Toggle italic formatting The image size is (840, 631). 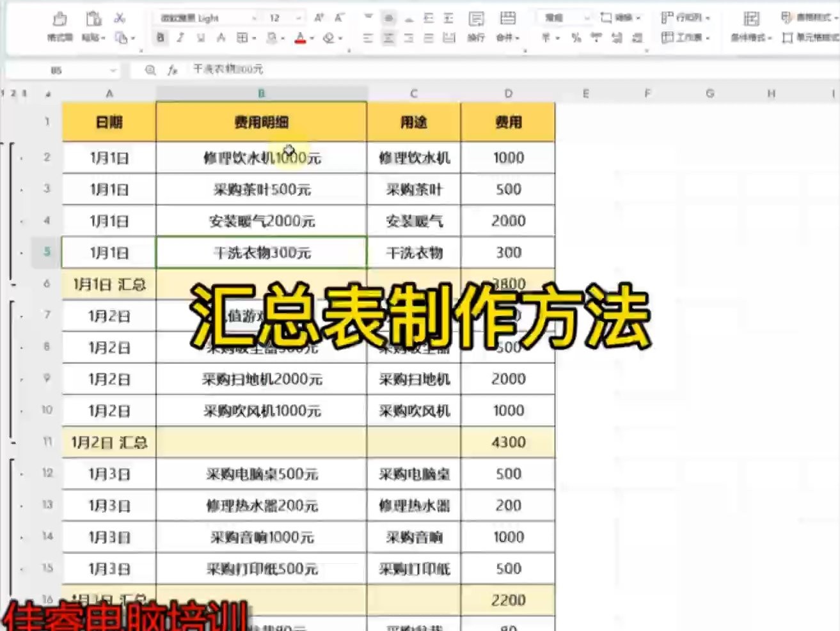pyautogui.click(x=181, y=38)
